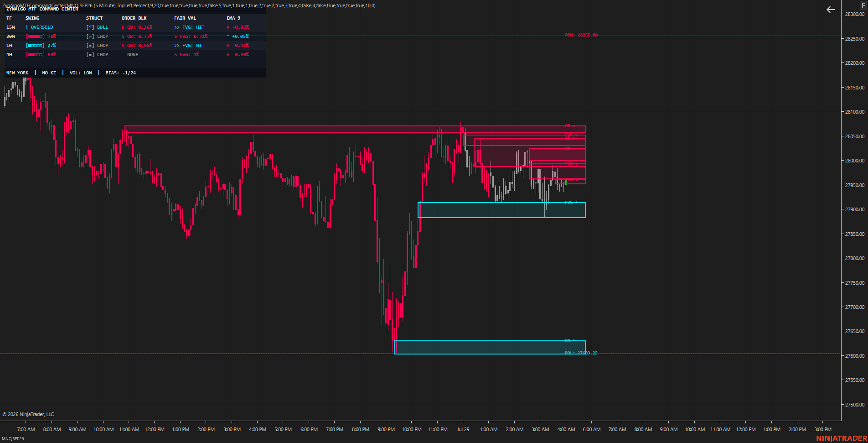Select the cyan bullish OB zone

click(490, 347)
